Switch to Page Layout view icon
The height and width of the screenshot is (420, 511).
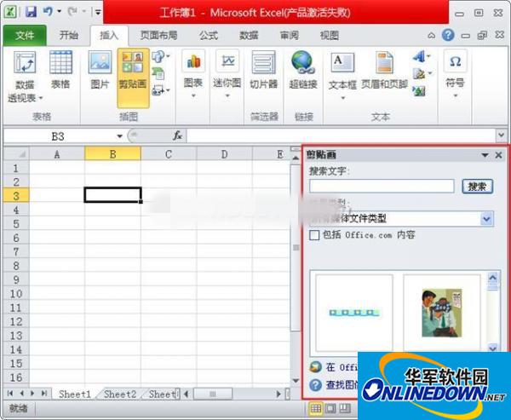coord(330,408)
